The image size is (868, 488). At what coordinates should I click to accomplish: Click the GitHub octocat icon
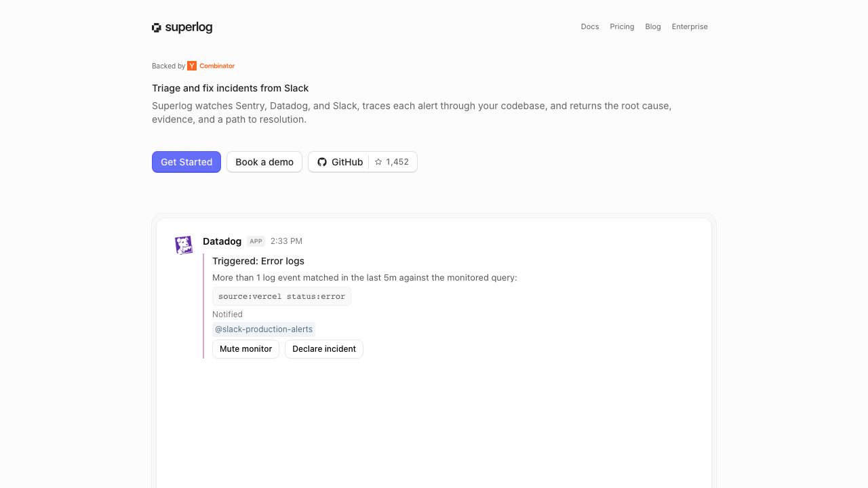coord(322,162)
